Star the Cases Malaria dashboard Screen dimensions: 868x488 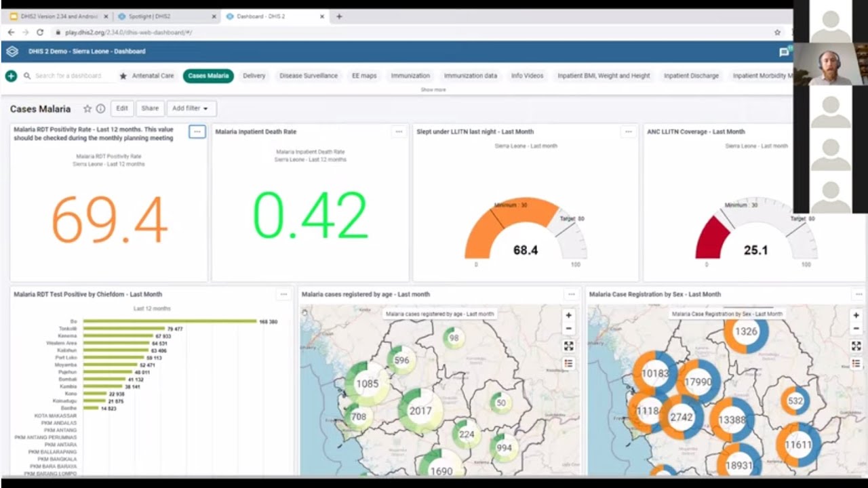[87, 108]
